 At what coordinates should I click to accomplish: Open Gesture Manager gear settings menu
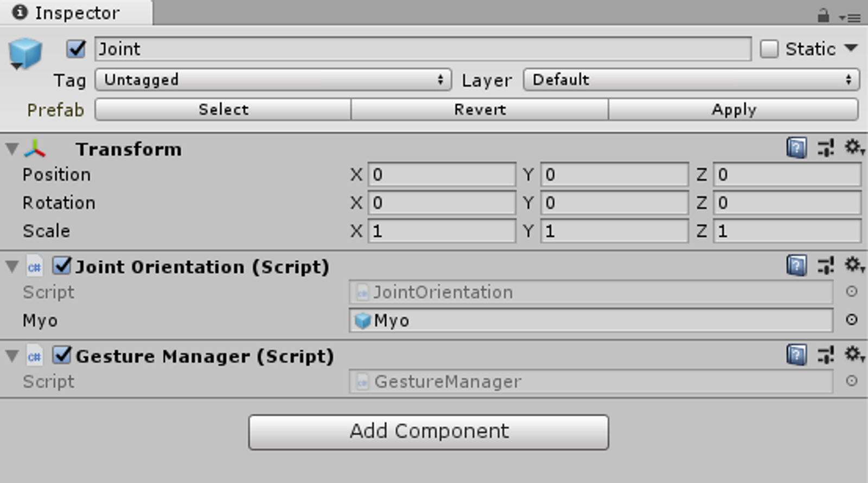point(854,355)
